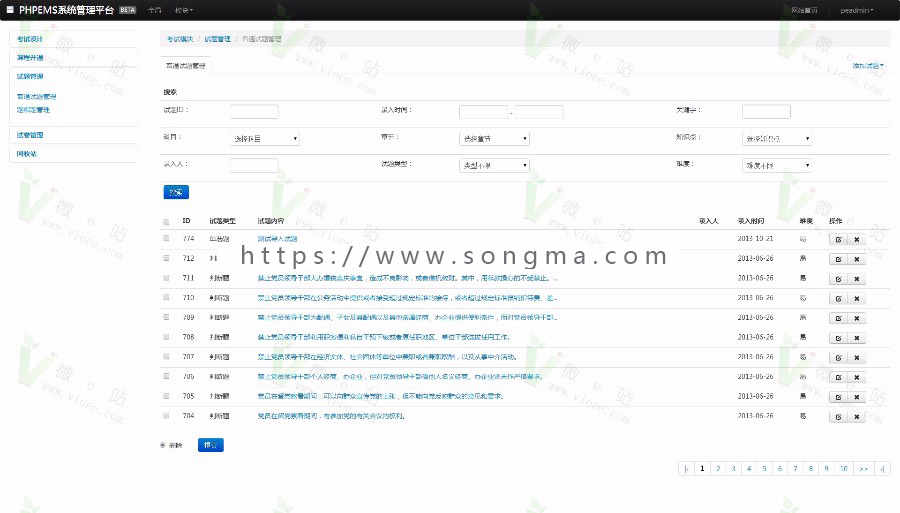Edit question row 708
The width and height of the screenshot is (900, 513).
point(838,338)
